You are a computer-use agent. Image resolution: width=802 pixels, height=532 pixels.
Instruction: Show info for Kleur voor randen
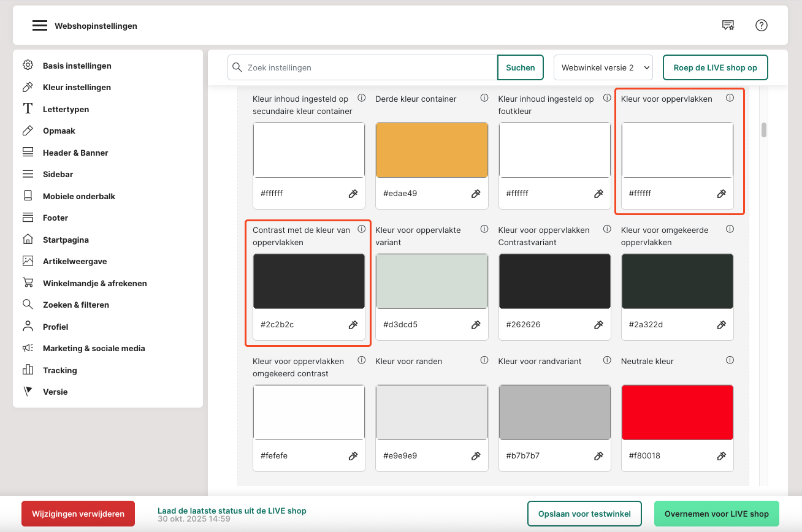[484, 360]
